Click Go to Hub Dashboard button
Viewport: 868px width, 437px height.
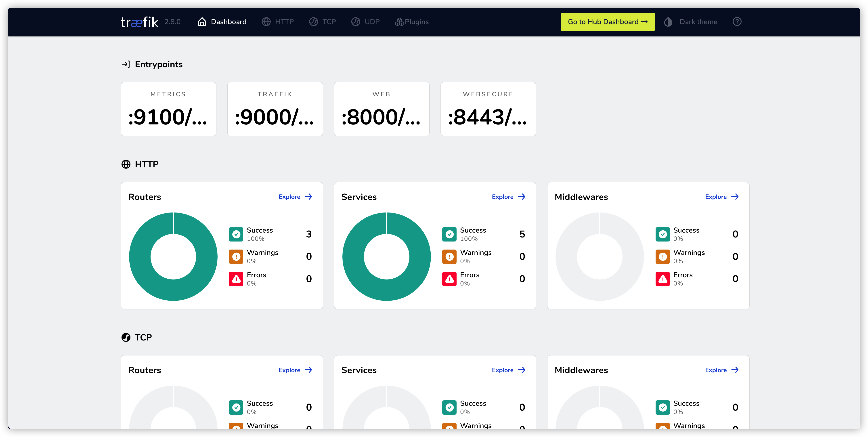[608, 22]
